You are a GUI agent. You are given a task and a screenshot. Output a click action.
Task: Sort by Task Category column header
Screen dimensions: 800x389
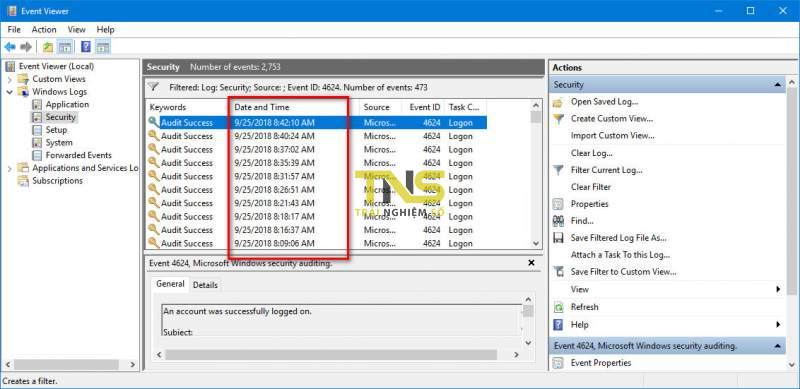(x=464, y=107)
